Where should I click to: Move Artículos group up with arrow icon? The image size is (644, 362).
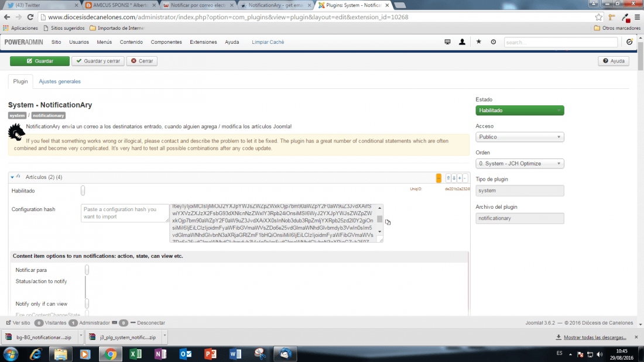point(448,178)
